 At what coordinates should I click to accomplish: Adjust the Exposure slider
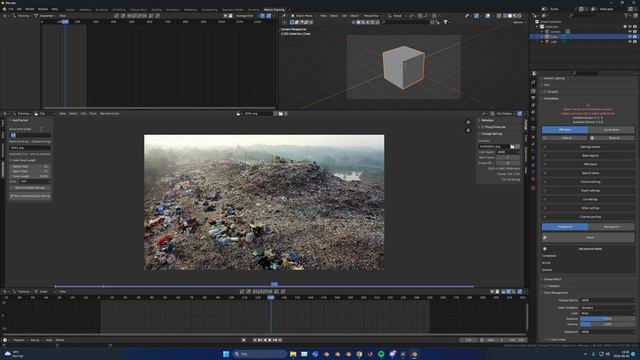point(608,319)
